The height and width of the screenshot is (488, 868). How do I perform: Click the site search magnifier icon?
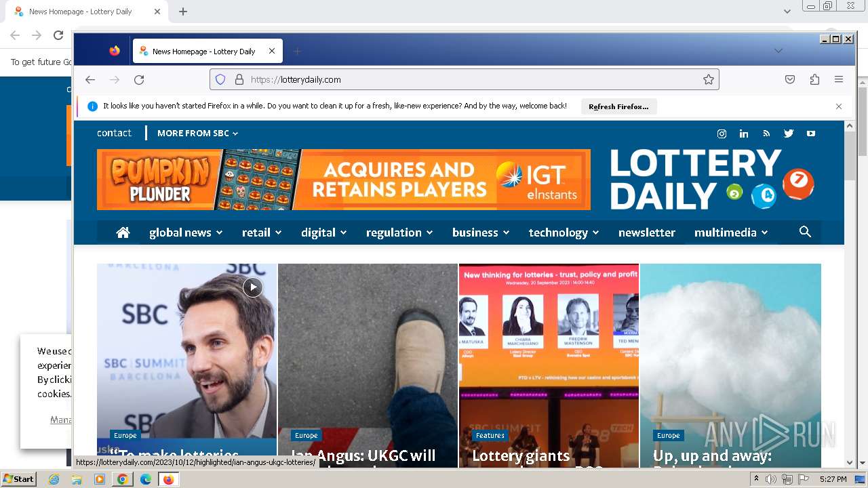click(805, 232)
